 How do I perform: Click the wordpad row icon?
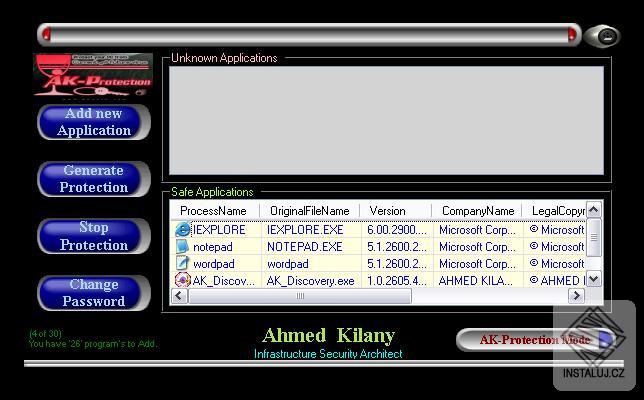coord(182,263)
